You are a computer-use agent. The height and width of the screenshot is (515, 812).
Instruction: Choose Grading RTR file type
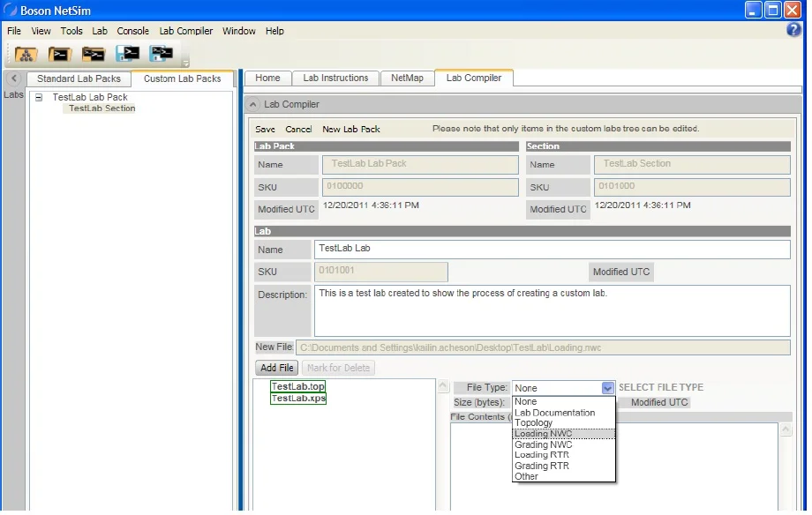(x=563, y=466)
